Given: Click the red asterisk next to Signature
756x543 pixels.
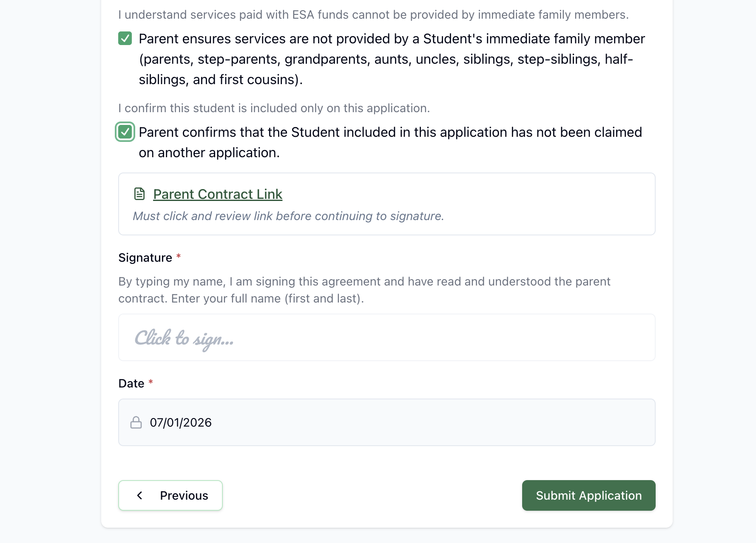Looking at the screenshot, I should tap(179, 256).
